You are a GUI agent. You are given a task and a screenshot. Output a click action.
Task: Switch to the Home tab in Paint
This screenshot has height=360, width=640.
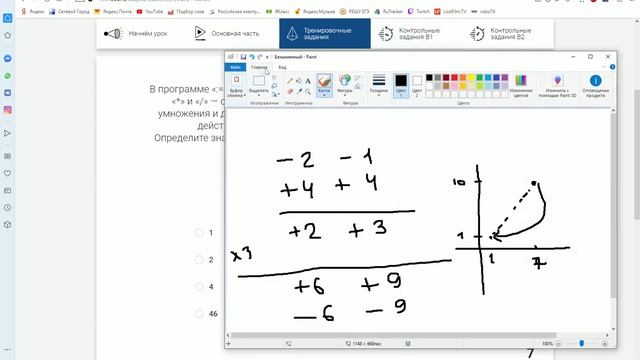[x=259, y=67]
